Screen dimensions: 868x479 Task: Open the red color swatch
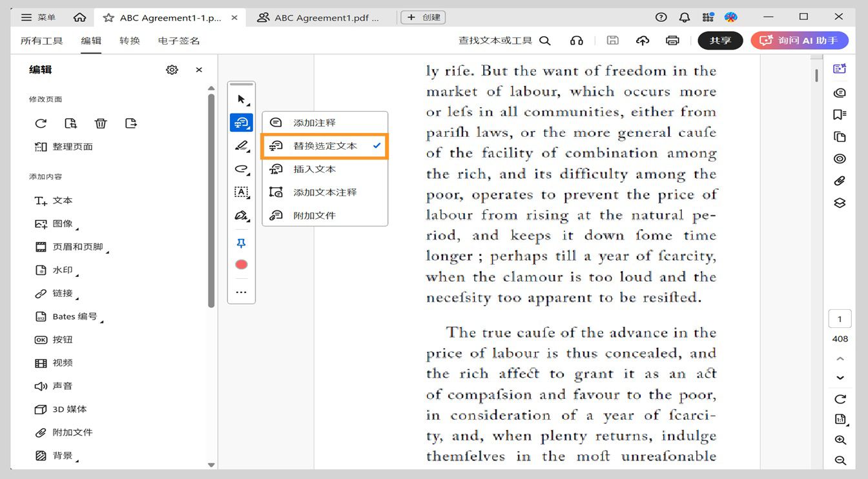pos(242,265)
